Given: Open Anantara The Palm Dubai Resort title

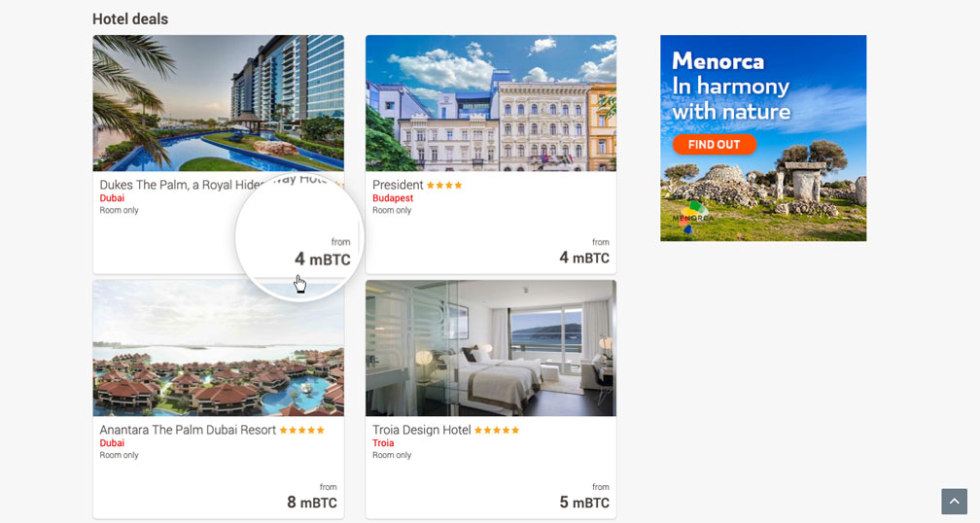Looking at the screenshot, I should pos(188,430).
